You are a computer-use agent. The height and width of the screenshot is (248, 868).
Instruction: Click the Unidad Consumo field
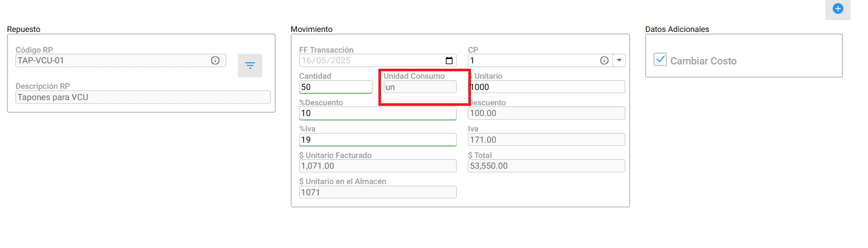420,87
